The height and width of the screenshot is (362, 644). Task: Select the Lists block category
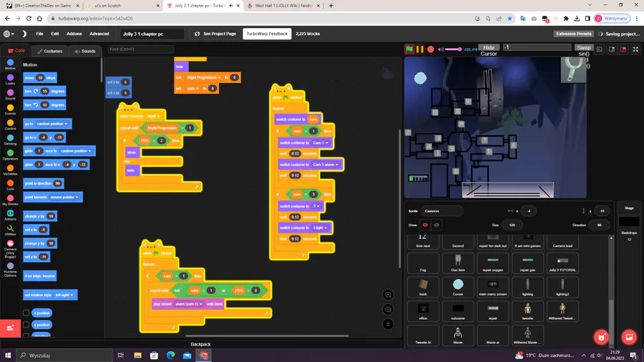point(10,185)
